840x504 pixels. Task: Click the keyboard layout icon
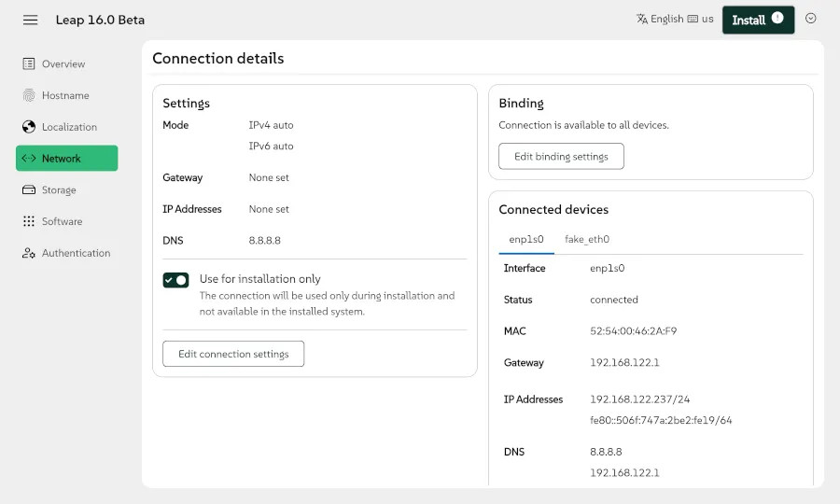tap(693, 19)
